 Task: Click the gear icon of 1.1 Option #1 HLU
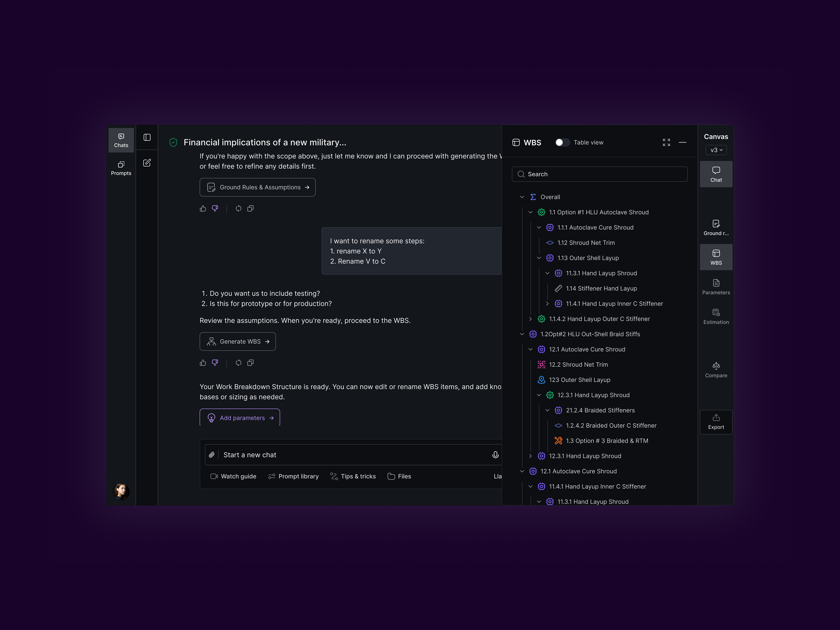[542, 212]
